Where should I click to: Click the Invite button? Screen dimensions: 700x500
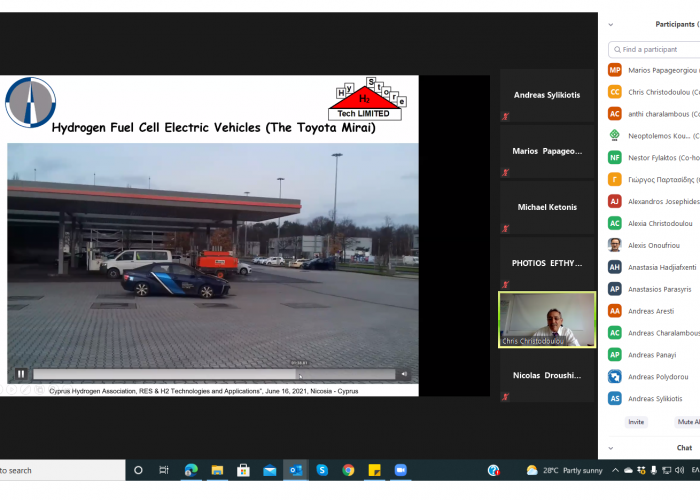pyautogui.click(x=636, y=422)
